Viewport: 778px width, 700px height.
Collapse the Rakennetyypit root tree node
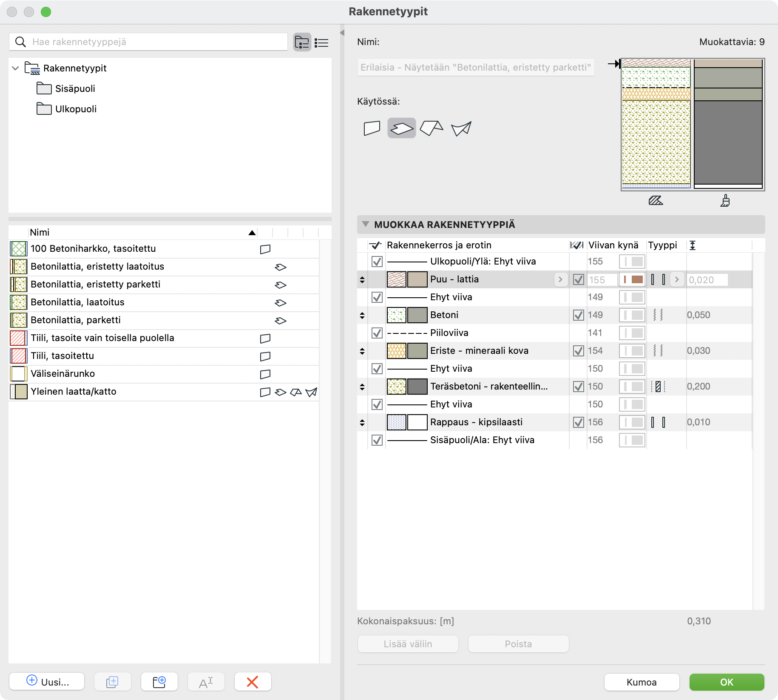coord(16,68)
